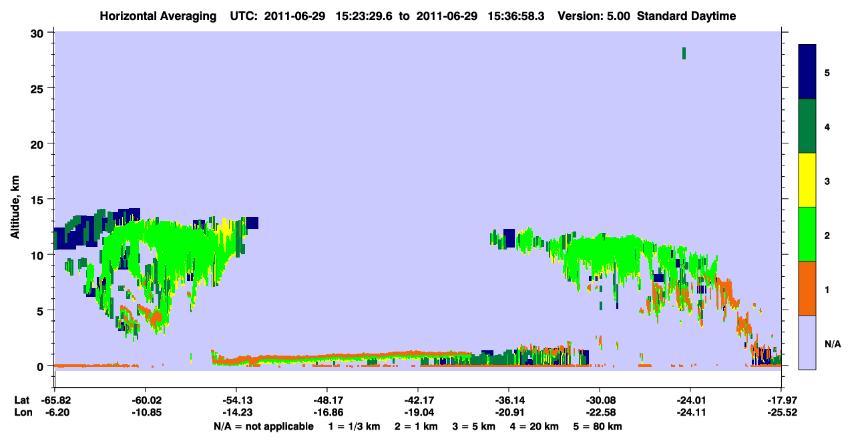The width and height of the screenshot is (868, 445).
Task: Click latitude value -36.14
Action: pos(509,400)
